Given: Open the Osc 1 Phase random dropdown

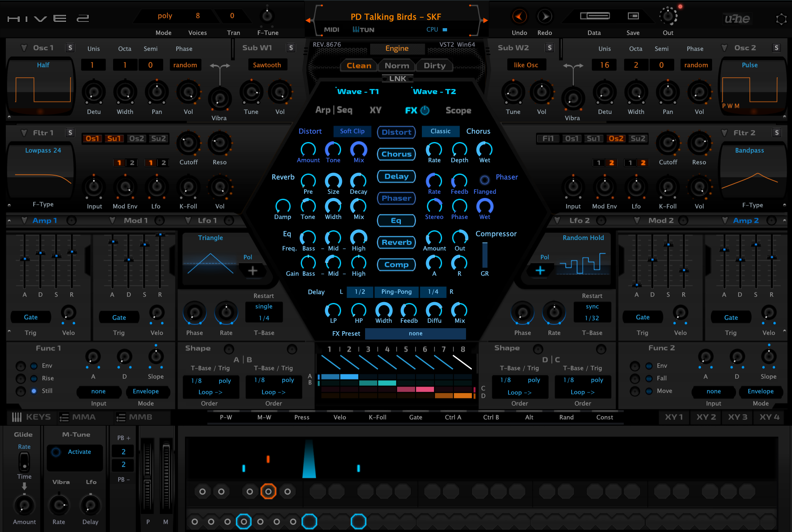Looking at the screenshot, I should pyautogui.click(x=185, y=65).
